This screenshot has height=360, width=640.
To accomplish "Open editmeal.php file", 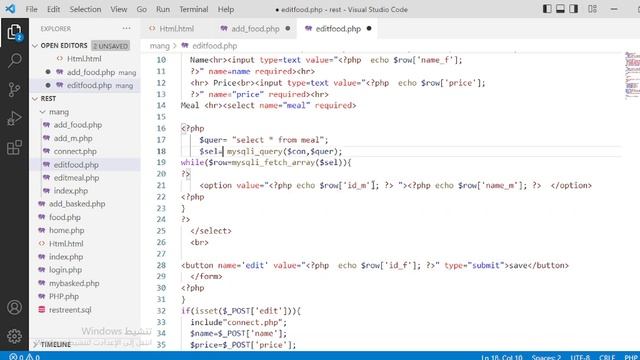I will click(76, 178).
